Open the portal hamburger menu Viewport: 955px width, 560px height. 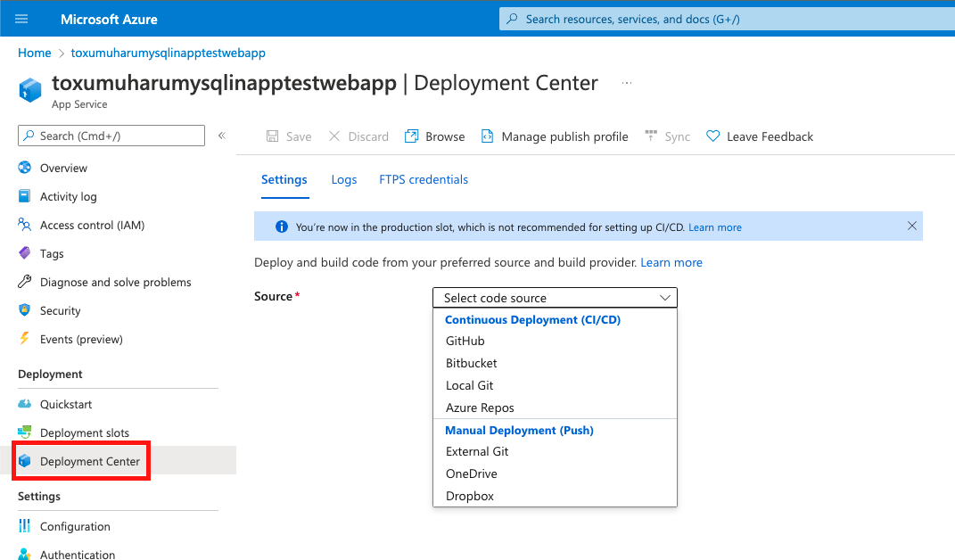(21, 18)
